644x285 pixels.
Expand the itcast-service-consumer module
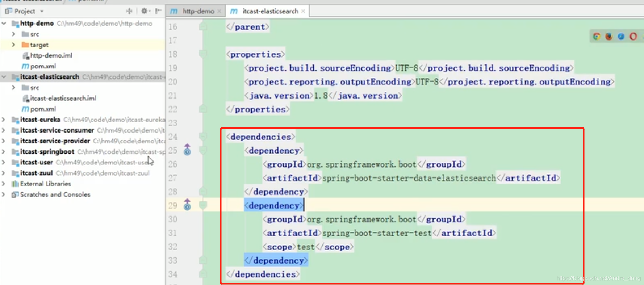[x=4, y=130]
